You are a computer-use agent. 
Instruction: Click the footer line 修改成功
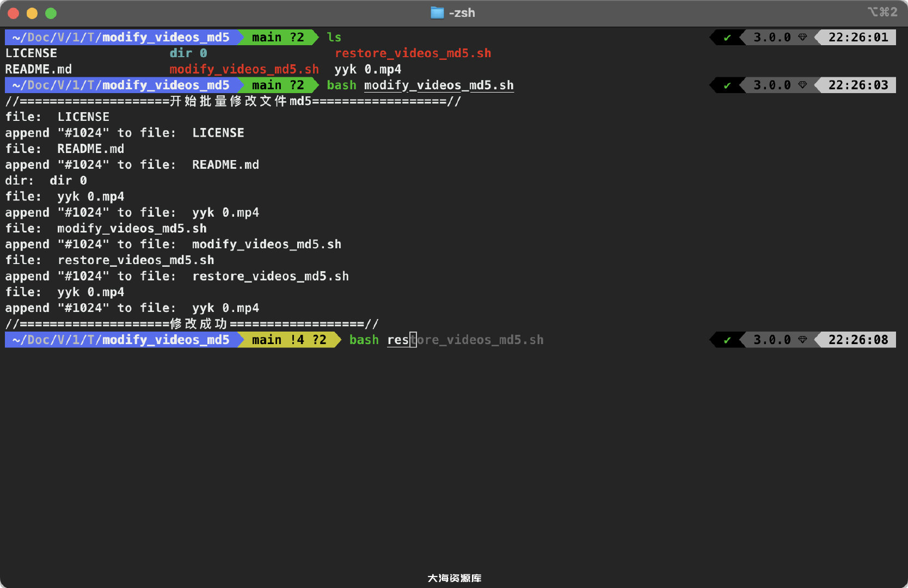[x=192, y=324]
